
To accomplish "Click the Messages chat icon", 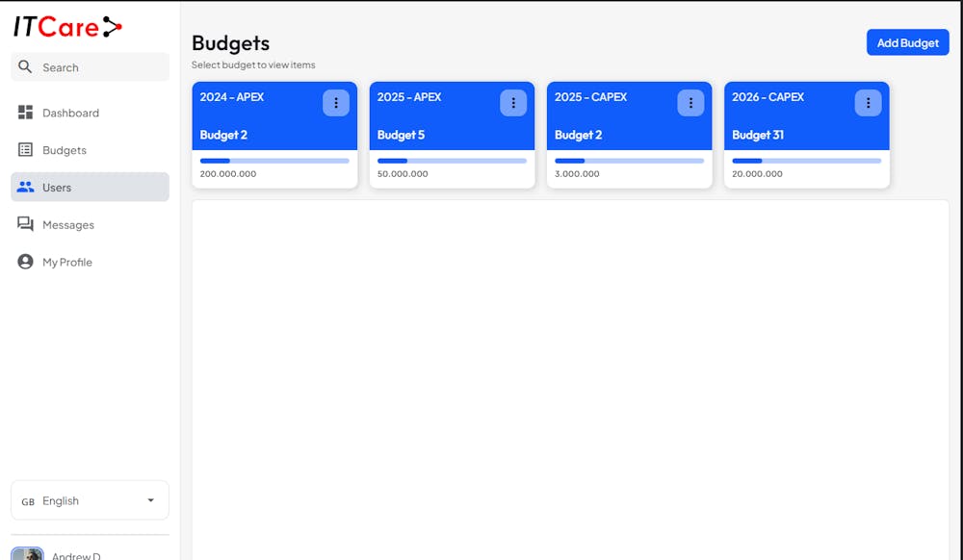I will coord(25,224).
